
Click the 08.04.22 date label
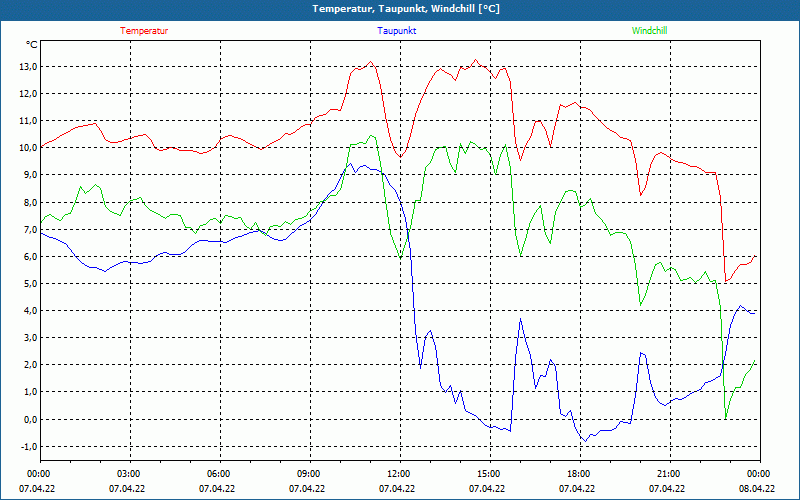pos(757,489)
